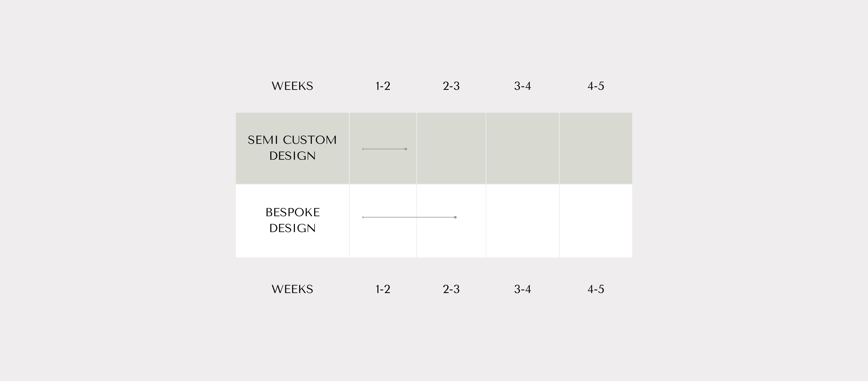Click the top 2-3 weeks column header
The width and height of the screenshot is (868, 381).
click(x=451, y=86)
